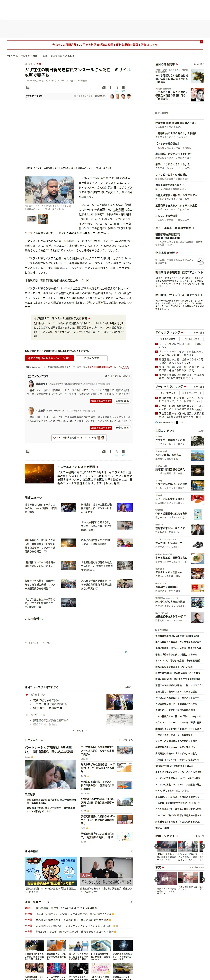The width and height of the screenshot is (210, 980).
Task: Open main photo of journalist Mansour
Action: (49, 189)
